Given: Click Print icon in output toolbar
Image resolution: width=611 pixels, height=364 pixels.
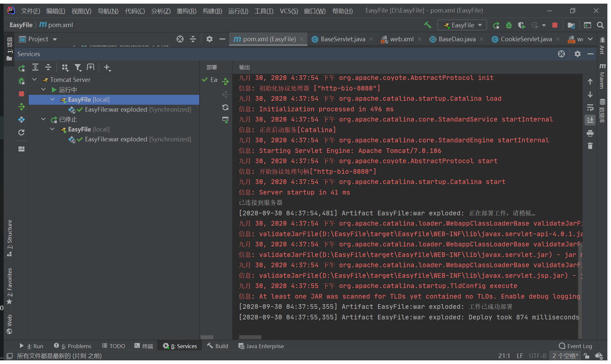Looking at the screenshot, I should [590, 133].
